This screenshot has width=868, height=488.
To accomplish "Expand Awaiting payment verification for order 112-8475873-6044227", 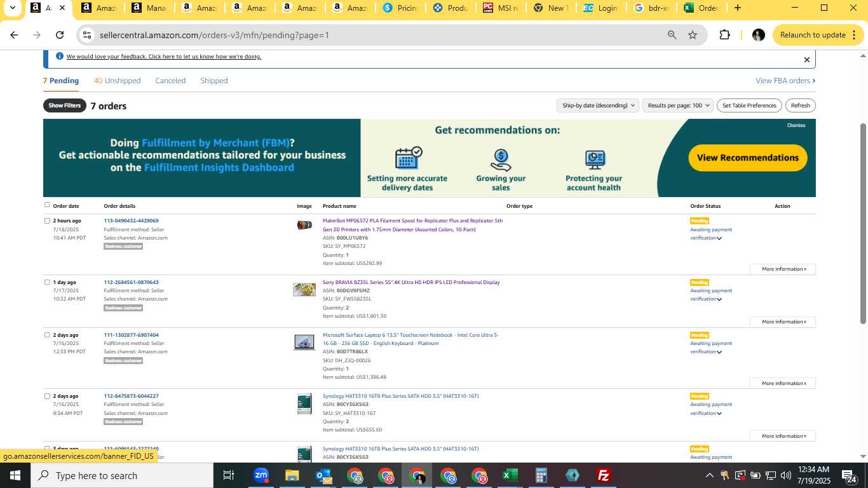I will click(711, 409).
